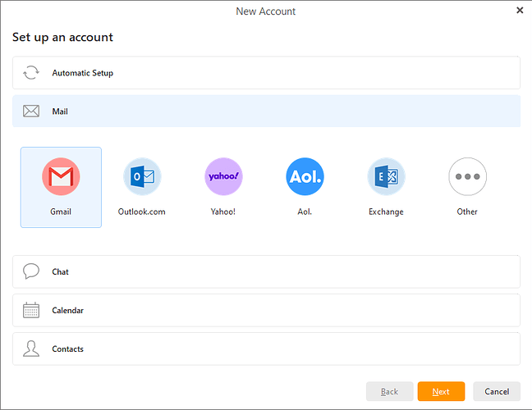The image size is (532, 410).
Task: Expand the Automatic Setup section
Action: click(266, 73)
